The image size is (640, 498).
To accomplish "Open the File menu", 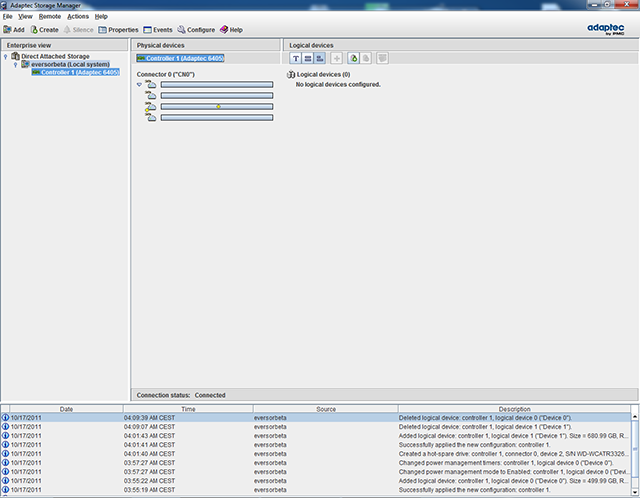I will [x=7, y=17].
